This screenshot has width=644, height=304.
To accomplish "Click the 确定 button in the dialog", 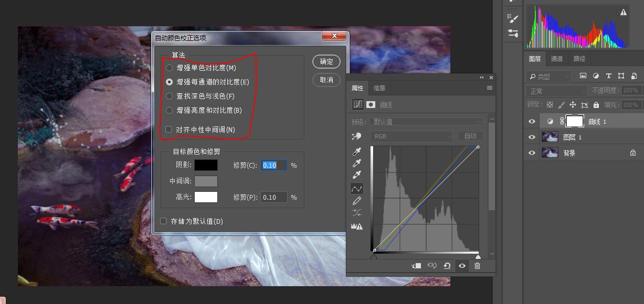I will [326, 61].
